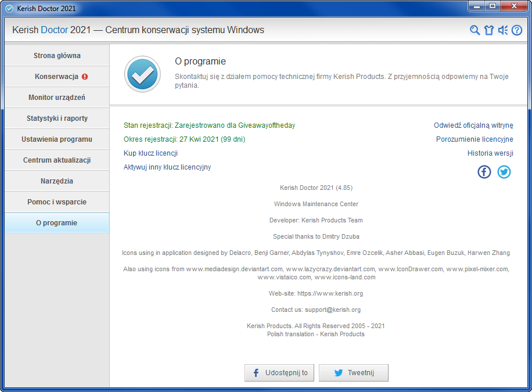This screenshot has height=392, width=532.
Task: Click the Okres rejestracji date text
Action: tap(184, 139)
